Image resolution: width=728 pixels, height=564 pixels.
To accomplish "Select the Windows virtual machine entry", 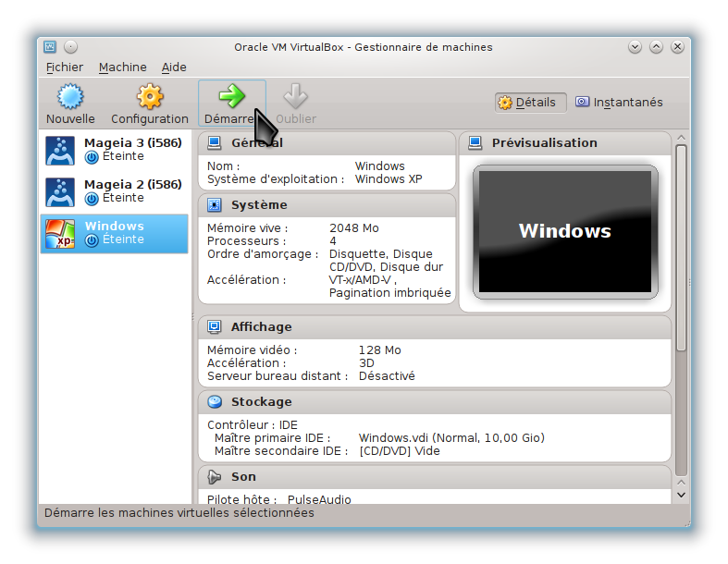I will point(114,234).
